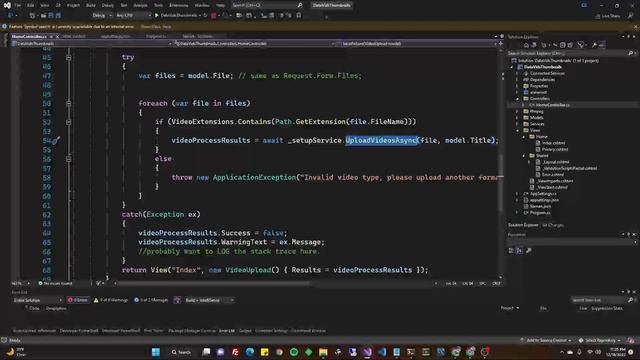Collapse the Controllers folder in Solution Explorer

click(x=518, y=99)
